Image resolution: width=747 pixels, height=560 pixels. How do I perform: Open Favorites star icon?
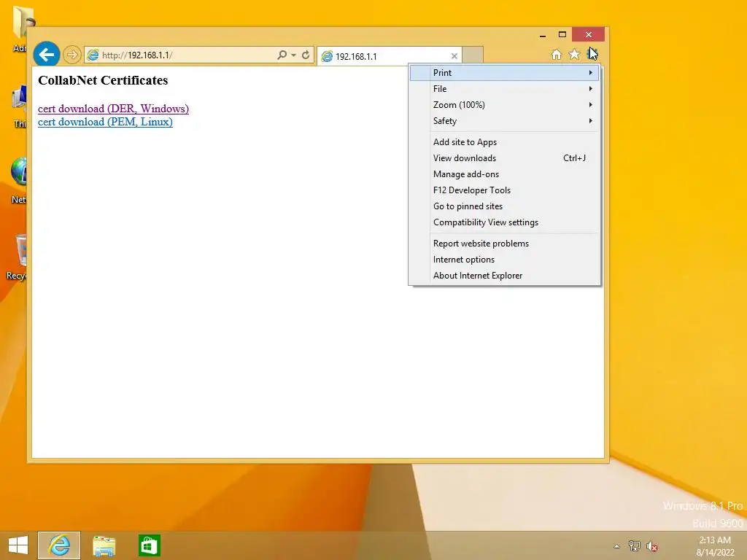(575, 54)
